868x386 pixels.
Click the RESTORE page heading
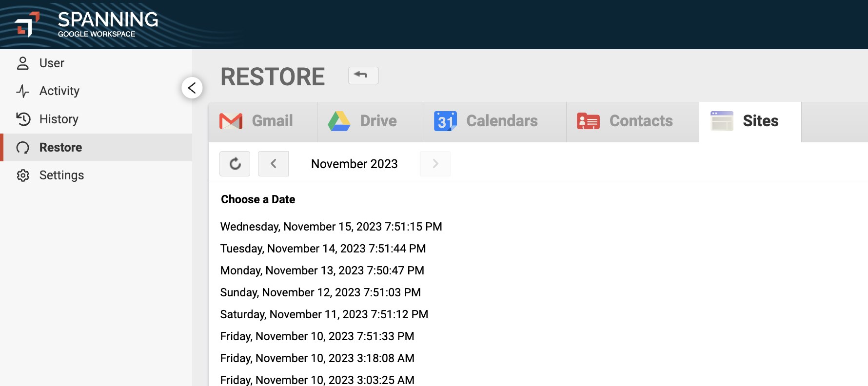[x=273, y=77]
